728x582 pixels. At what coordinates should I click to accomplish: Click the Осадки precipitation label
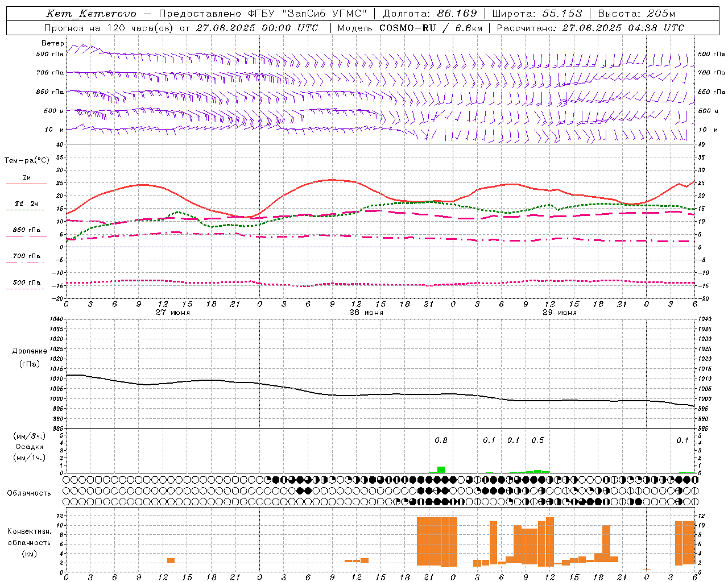30,447
